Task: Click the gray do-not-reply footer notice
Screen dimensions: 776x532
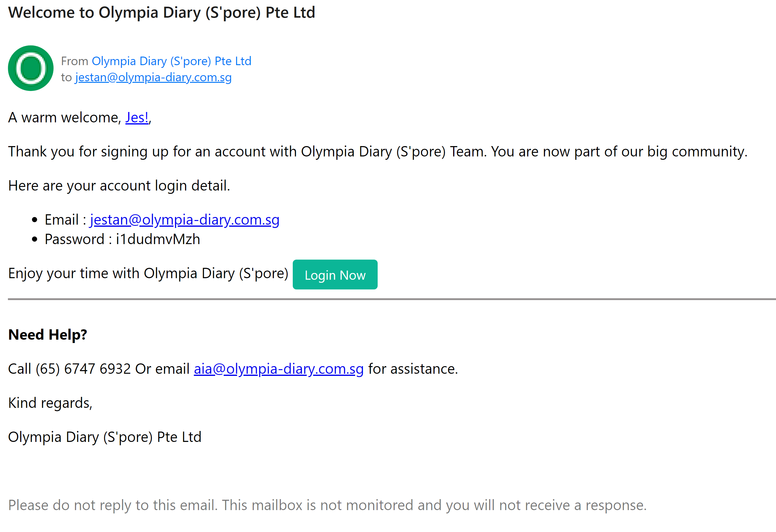Action: [x=327, y=505]
